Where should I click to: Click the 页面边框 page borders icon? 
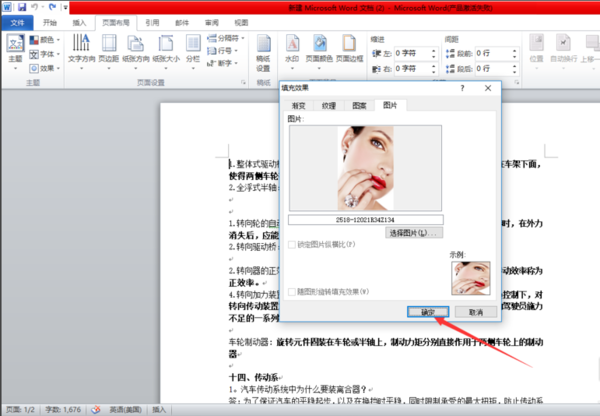tap(348, 47)
